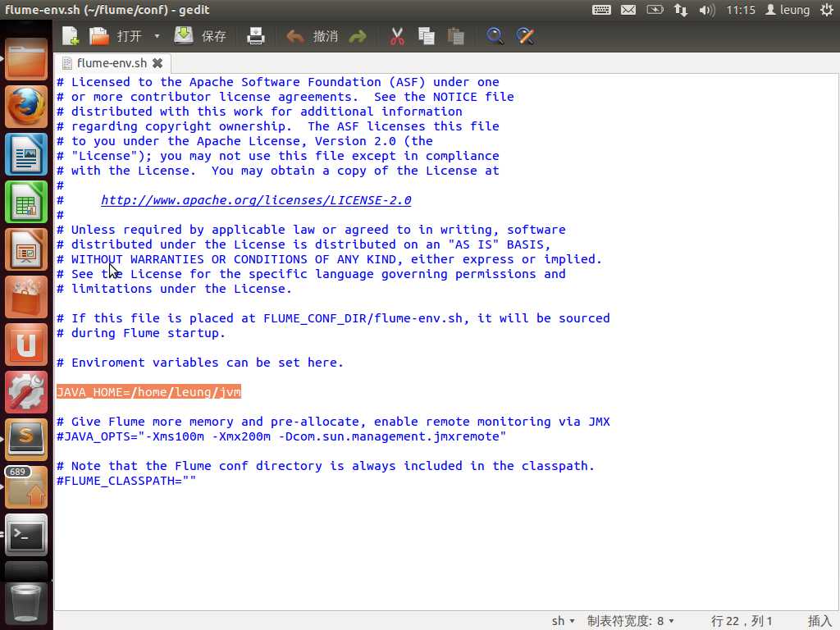Open LibreOffice Calc from launcher
This screenshot has width=840, height=630.
pyautogui.click(x=25, y=202)
